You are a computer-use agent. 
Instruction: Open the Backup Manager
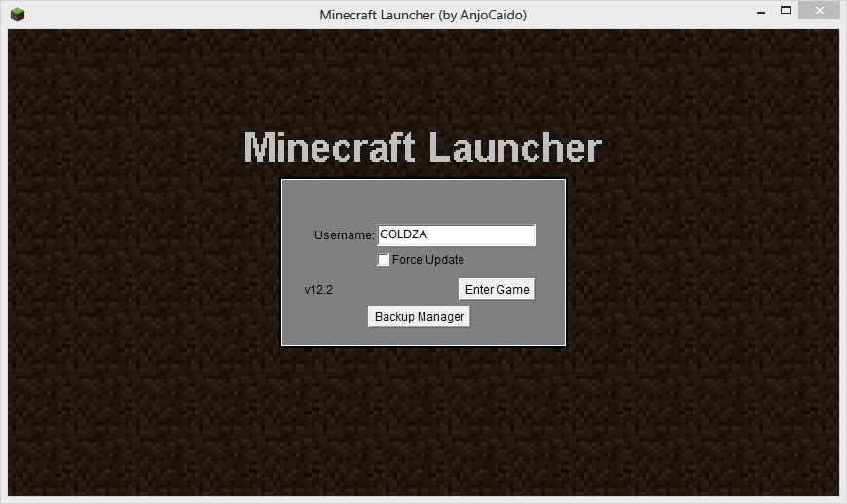[420, 317]
